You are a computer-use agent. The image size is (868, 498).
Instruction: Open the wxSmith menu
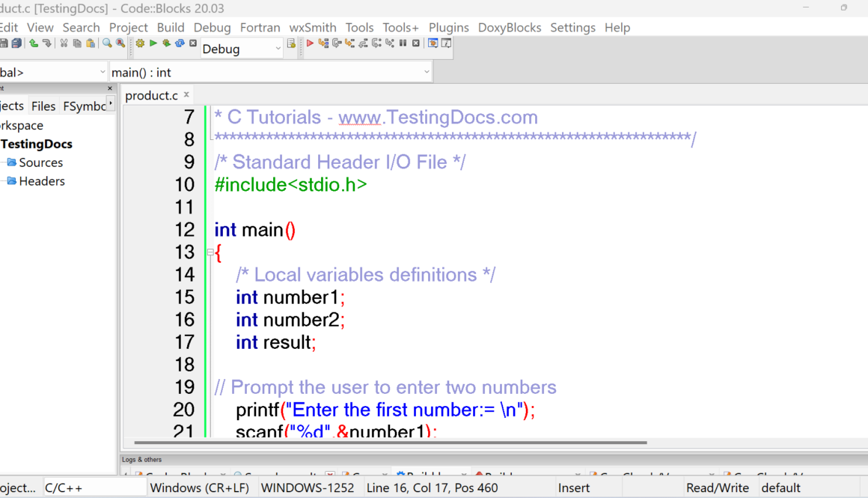click(x=313, y=27)
